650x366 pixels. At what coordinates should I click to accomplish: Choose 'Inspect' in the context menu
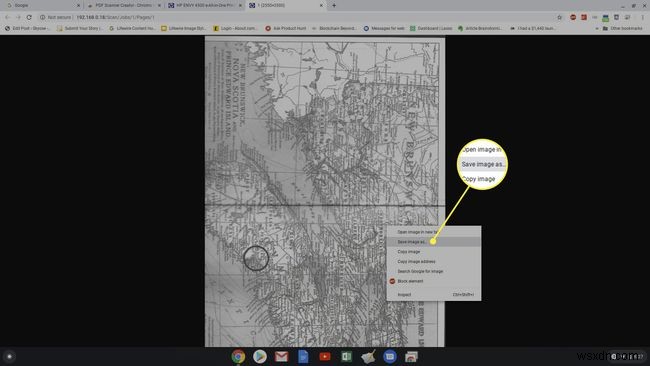tap(434, 295)
